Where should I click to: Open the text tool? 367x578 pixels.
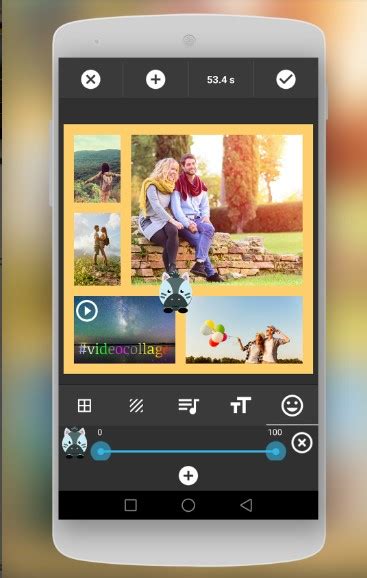pyautogui.click(x=241, y=405)
